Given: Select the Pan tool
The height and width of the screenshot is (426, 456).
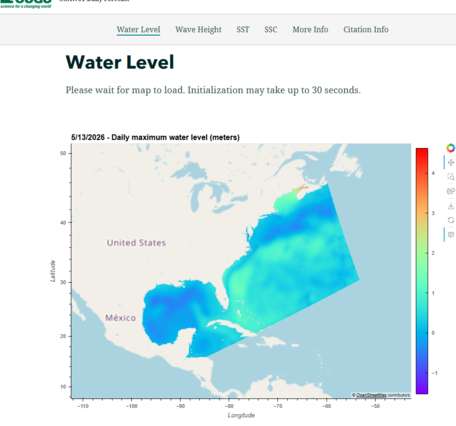Looking at the screenshot, I should 451,162.
